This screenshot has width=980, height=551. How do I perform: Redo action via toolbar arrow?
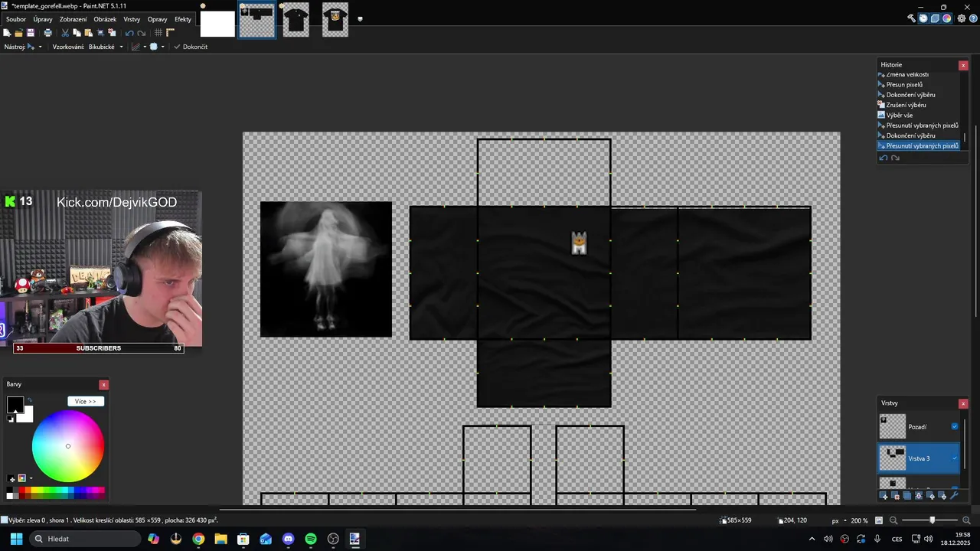(142, 33)
